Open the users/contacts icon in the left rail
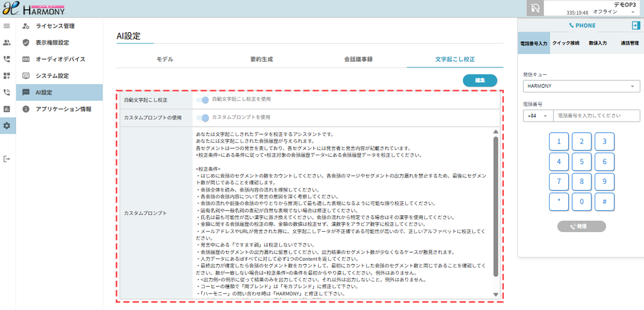The height and width of the screenshot is (310, 644). tap(6, 42)
